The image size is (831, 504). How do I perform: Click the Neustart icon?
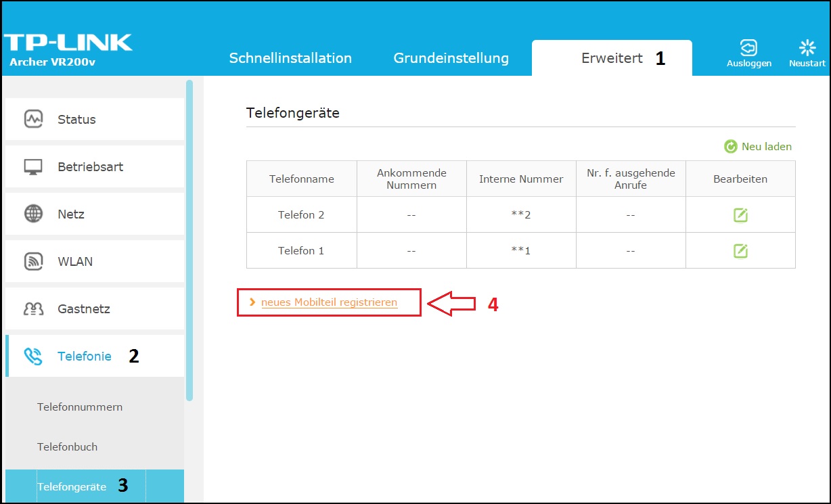coord(807,46)
